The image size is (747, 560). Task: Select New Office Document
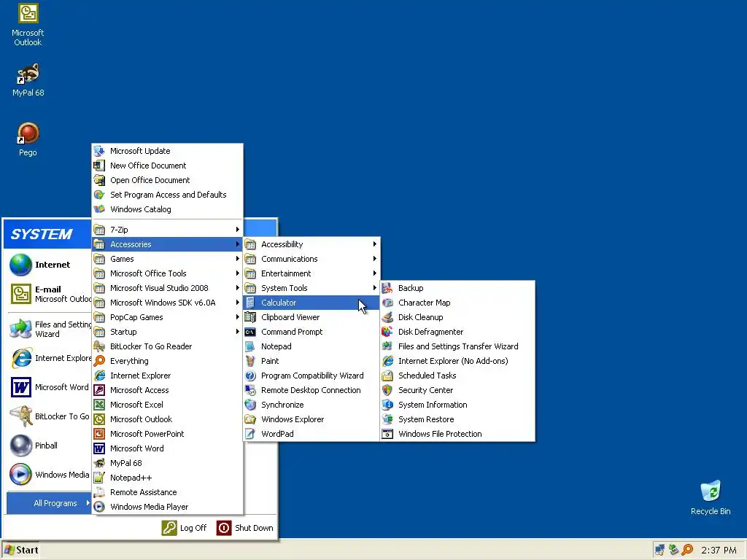[167, 166]
